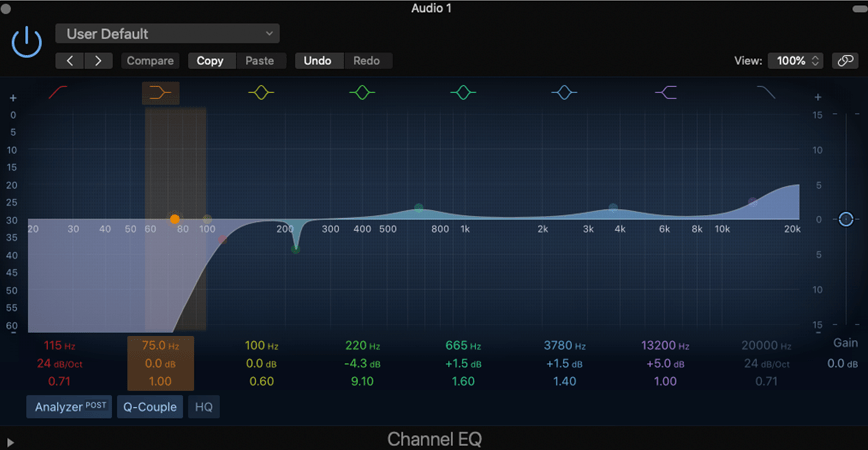Click the red 24 dB/Oct slope value
The width and height of the screenshot is (868, 450).
click(x=59, y=364)
